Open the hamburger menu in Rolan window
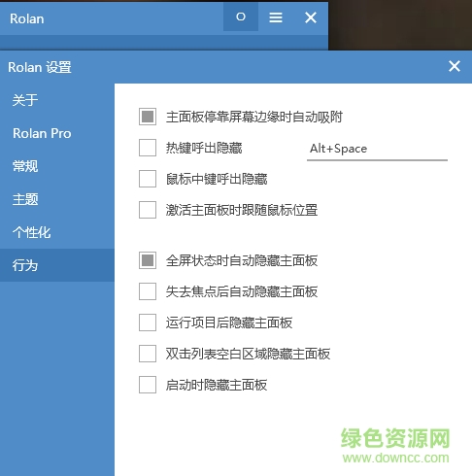This screenshot has width=472, height=476. point(276,17)
